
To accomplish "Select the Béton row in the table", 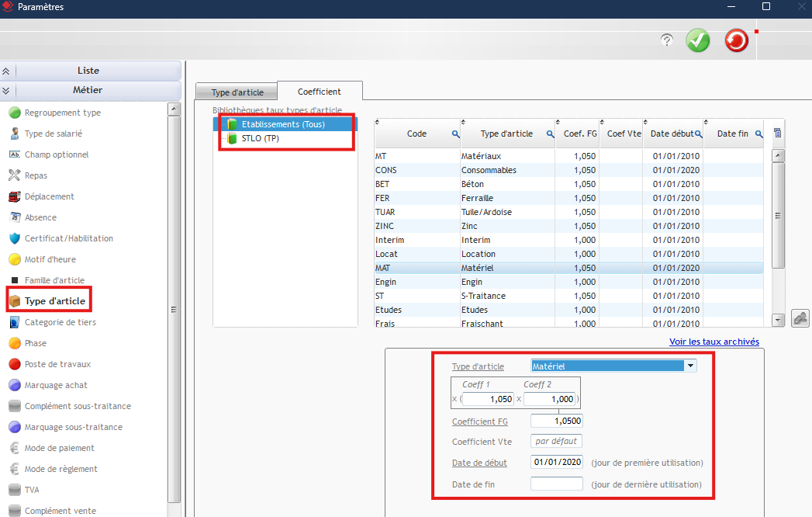I will pos(472,184).
